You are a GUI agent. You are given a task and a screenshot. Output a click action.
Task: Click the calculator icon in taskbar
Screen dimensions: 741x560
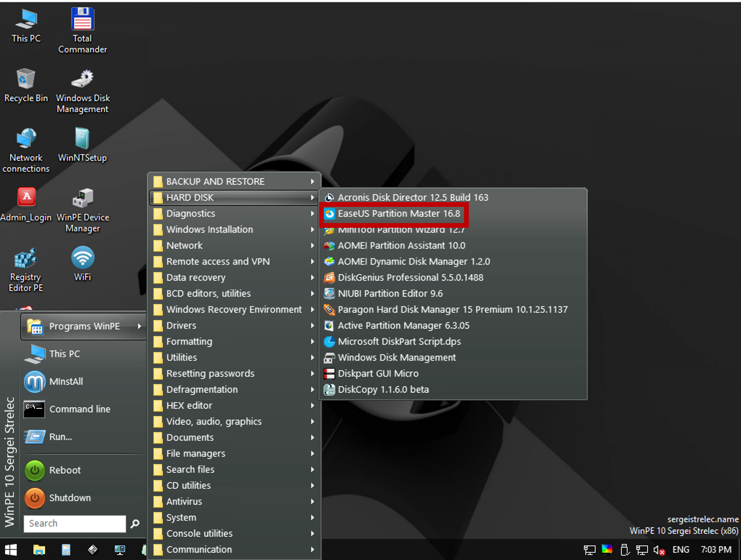click(x=66, y=550)
